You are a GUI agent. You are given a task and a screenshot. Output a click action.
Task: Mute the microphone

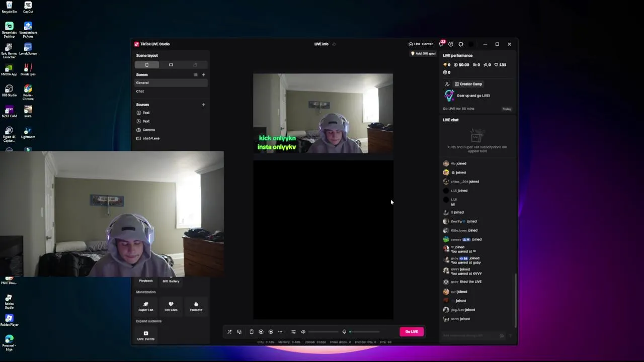coord(344,332)
